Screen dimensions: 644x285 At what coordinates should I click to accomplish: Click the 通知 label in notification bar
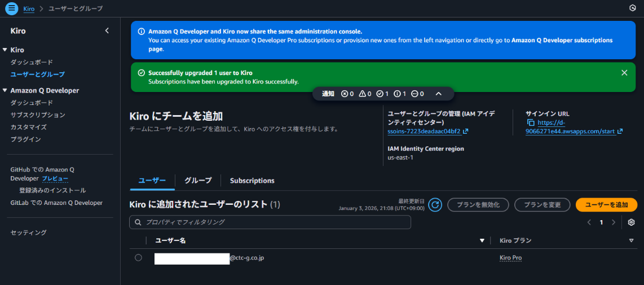pyautogui.click(x=328, y=94)
